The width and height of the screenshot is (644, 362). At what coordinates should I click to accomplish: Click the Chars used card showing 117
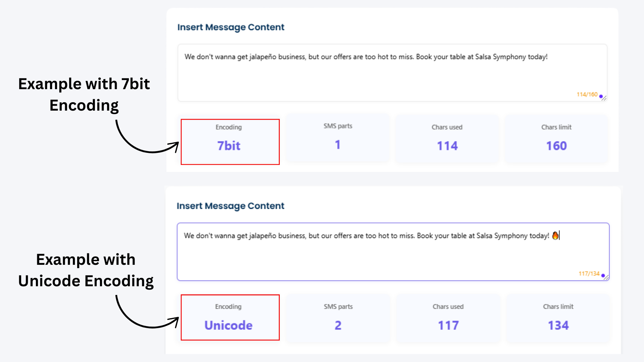[x=448, y=318]
